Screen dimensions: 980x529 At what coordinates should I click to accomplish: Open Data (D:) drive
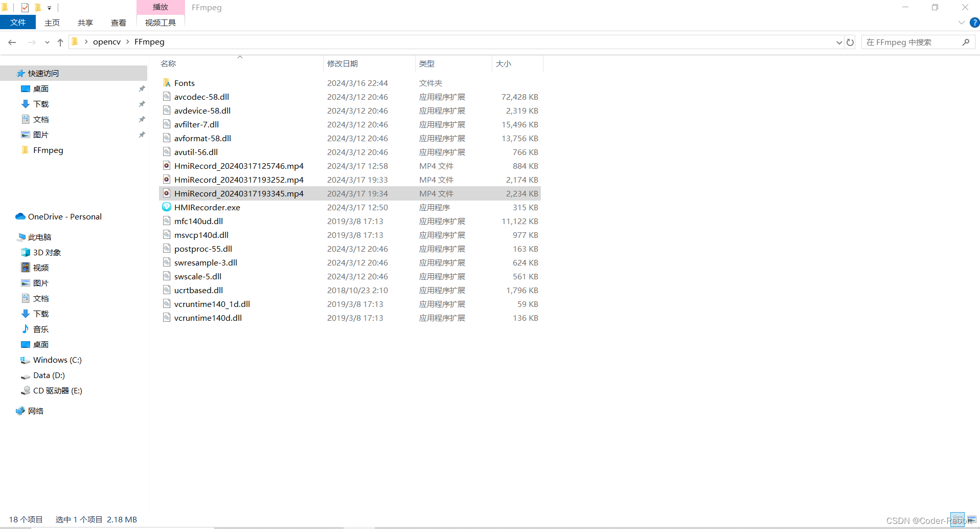point(49,376)
